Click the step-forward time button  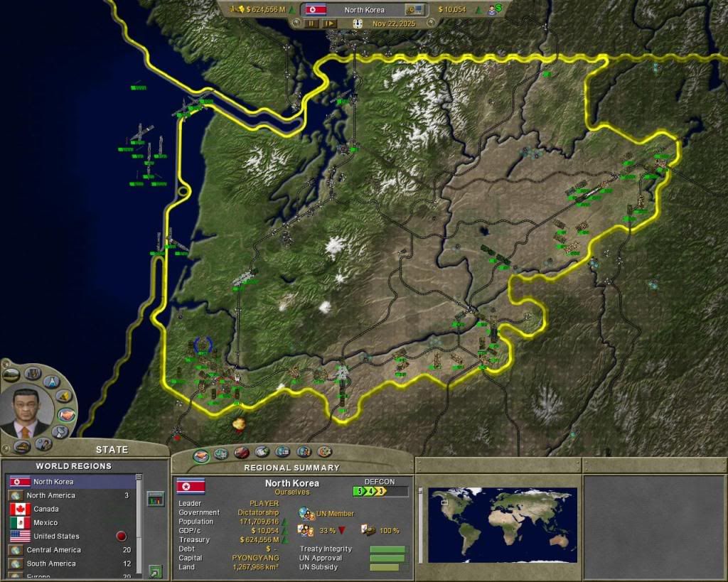tap(329, 23)
